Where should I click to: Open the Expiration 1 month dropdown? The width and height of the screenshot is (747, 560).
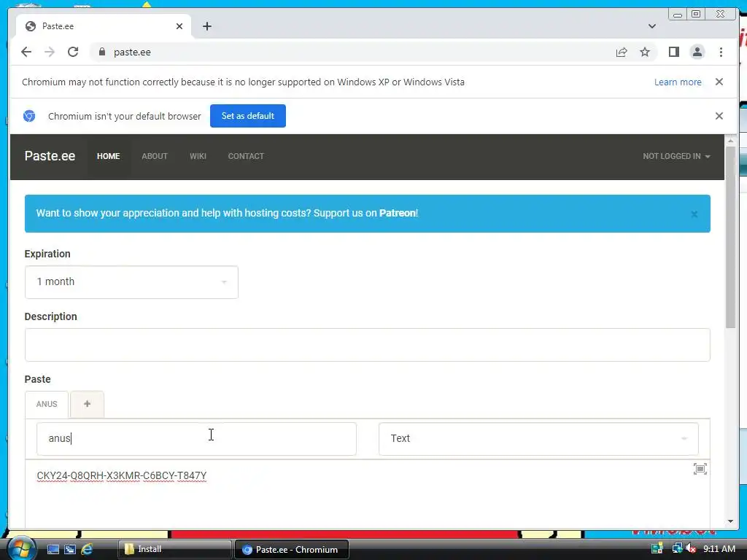(131, 282)
